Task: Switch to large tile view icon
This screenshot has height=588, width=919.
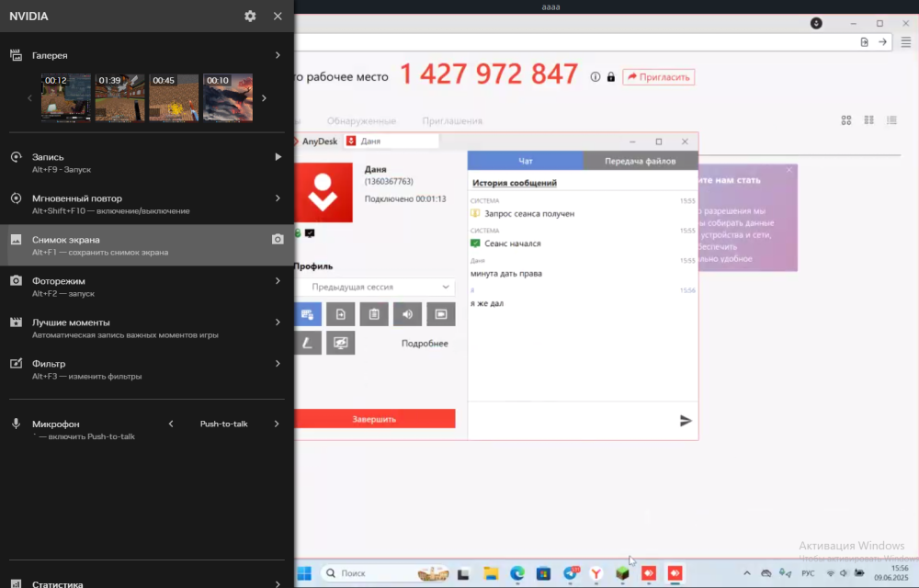Action: coord(846,120)
